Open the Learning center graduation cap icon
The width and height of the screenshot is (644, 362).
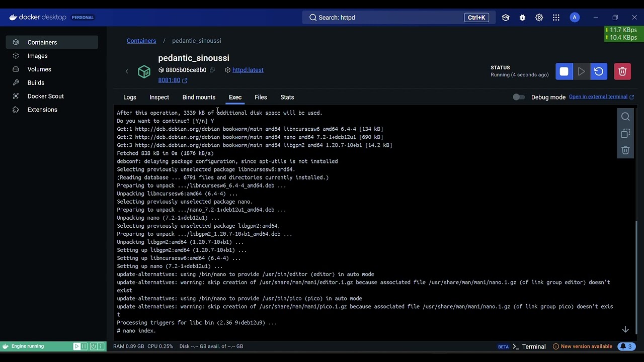(x=506, y=18)
